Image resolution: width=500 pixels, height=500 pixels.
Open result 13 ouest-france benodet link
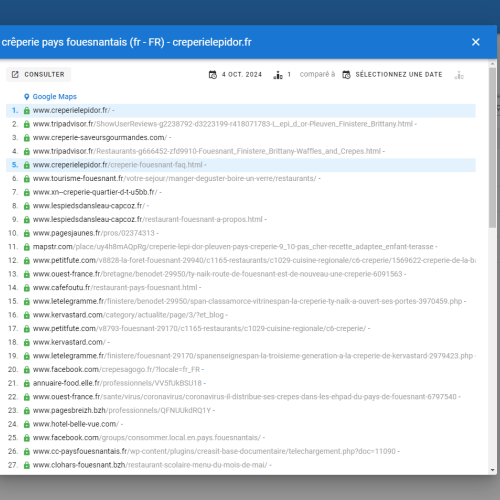pos(217,274)
